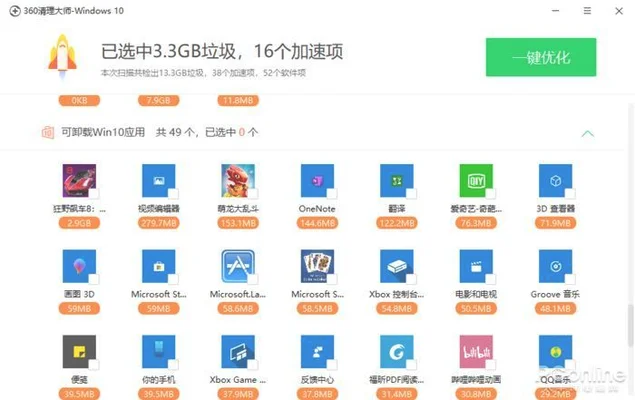The width and height of the screenshot is (635, 400).
Task: Click the 哔哩哔哩动画 app icon
Action: click(476, 351)
